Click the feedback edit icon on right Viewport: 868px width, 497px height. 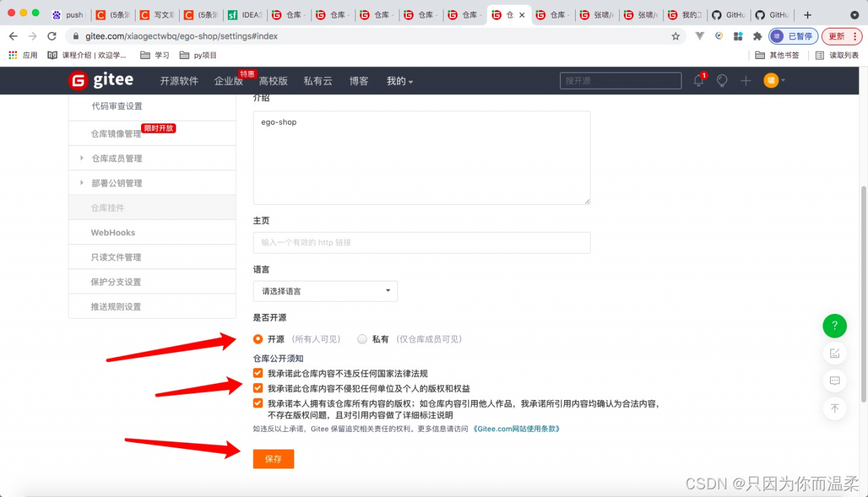[835, 353]
